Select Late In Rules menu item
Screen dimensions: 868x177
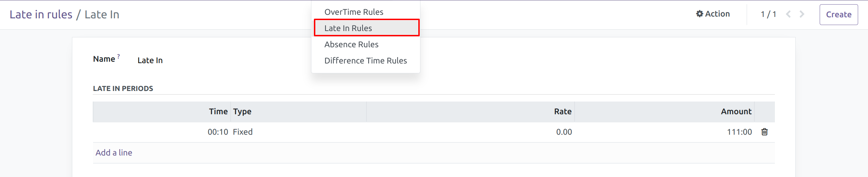tap(348, 28)
